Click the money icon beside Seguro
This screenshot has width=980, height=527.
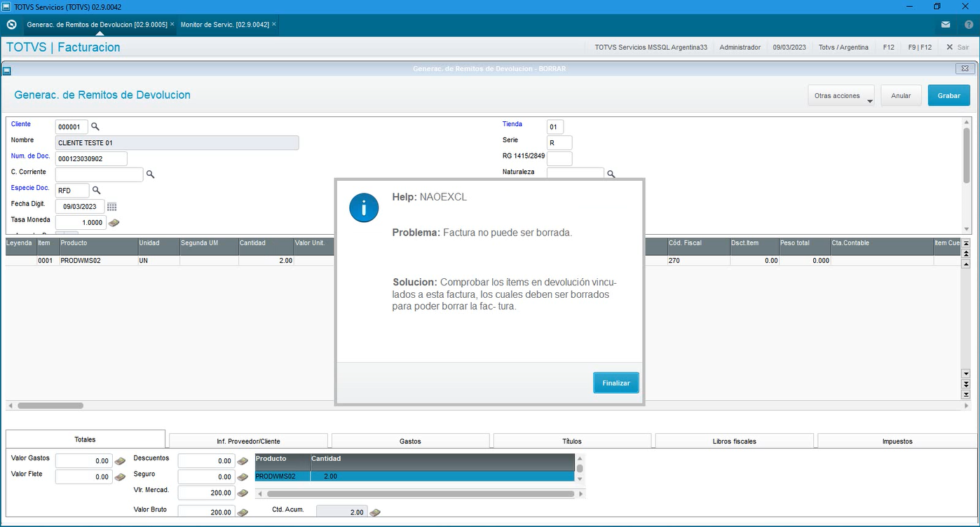point(243,477)
